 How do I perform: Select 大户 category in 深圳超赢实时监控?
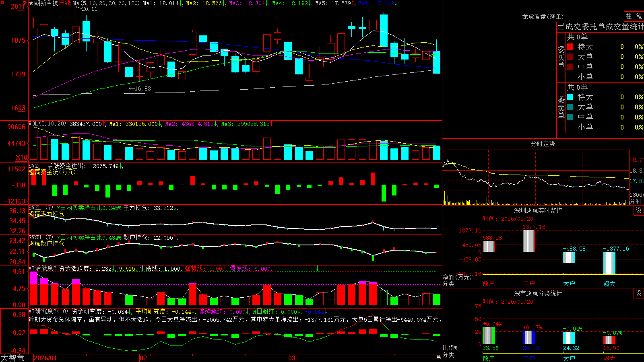[569, 284]
